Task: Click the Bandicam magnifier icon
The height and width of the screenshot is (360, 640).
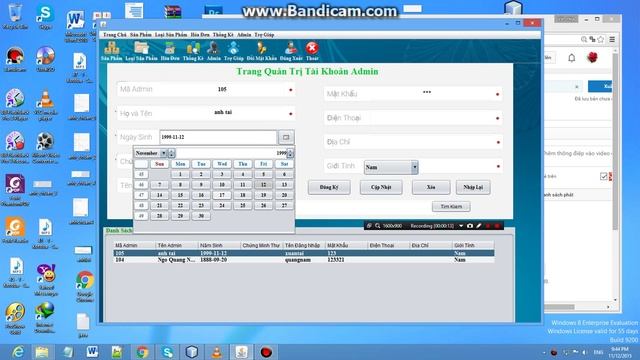Action: pos(378,226)
